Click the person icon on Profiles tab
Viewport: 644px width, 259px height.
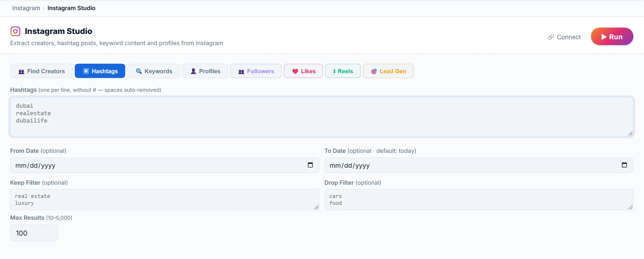(x=193, y=71)
